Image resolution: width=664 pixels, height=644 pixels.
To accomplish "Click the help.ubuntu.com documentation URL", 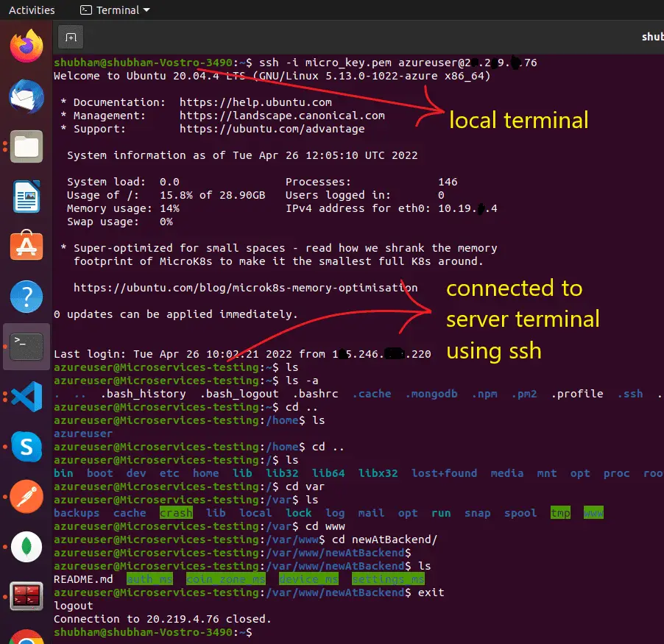I will pos(255,102).
